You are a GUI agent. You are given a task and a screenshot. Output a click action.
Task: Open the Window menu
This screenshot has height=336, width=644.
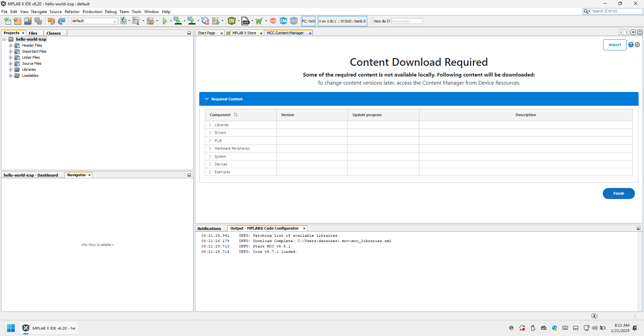click(152, 12)
